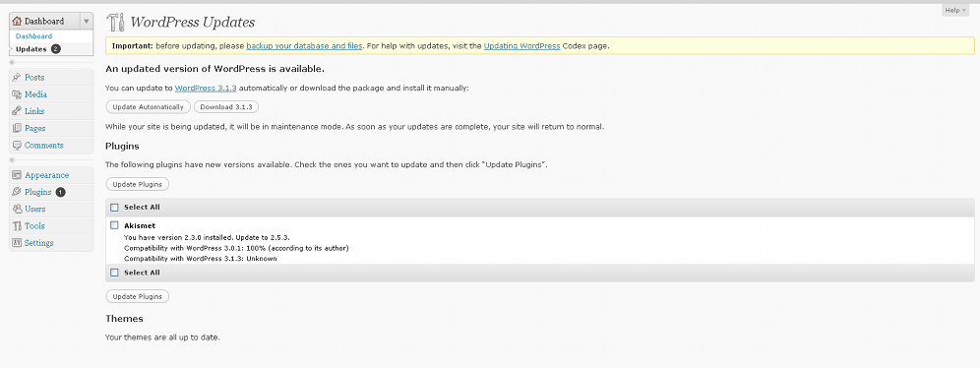
Task: Click the Tools wrench icon
Action: coord(17,225)
